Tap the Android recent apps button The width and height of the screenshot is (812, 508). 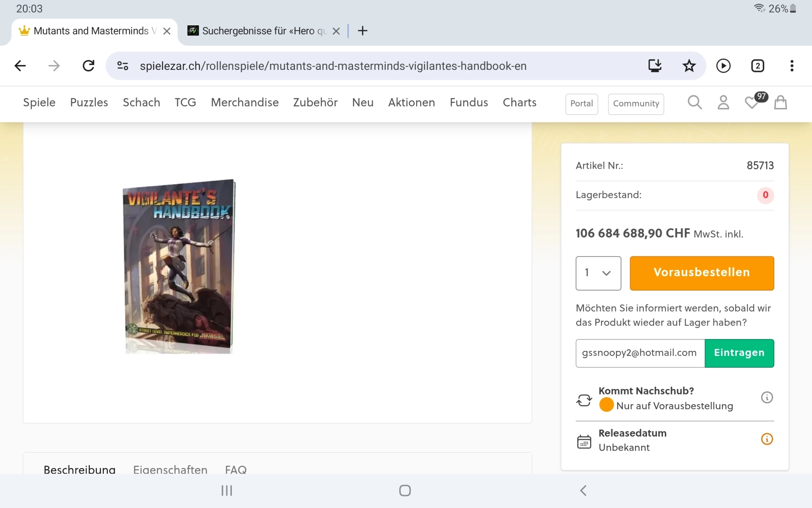227,491
